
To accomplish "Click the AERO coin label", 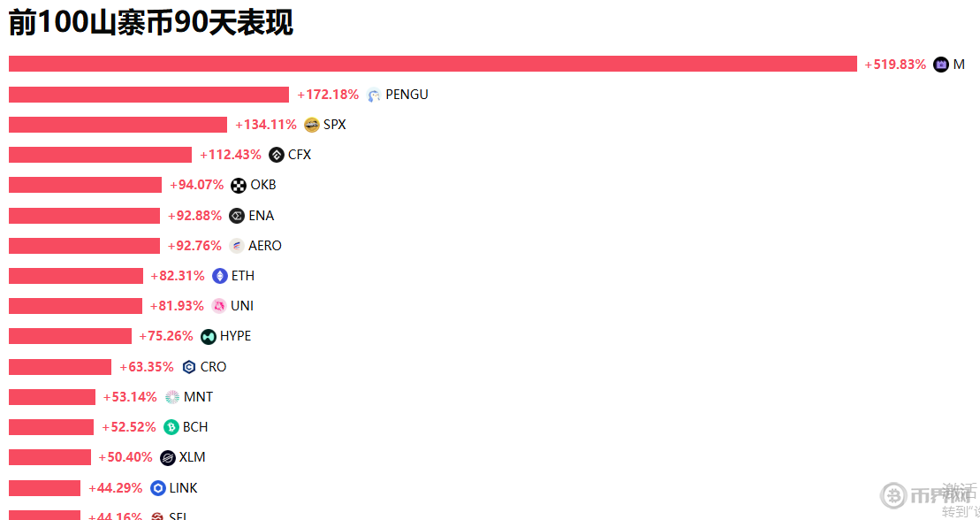I will coord(265,246).
